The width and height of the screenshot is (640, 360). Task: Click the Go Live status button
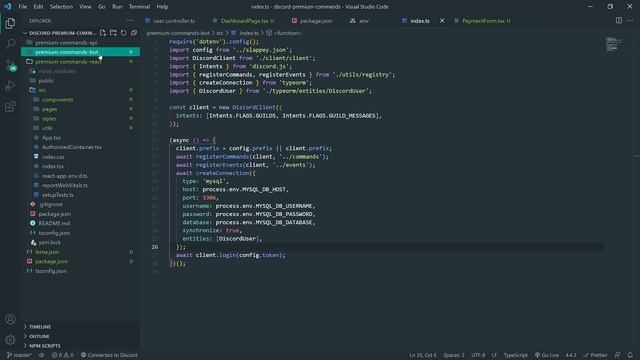(x=547, y=355)
